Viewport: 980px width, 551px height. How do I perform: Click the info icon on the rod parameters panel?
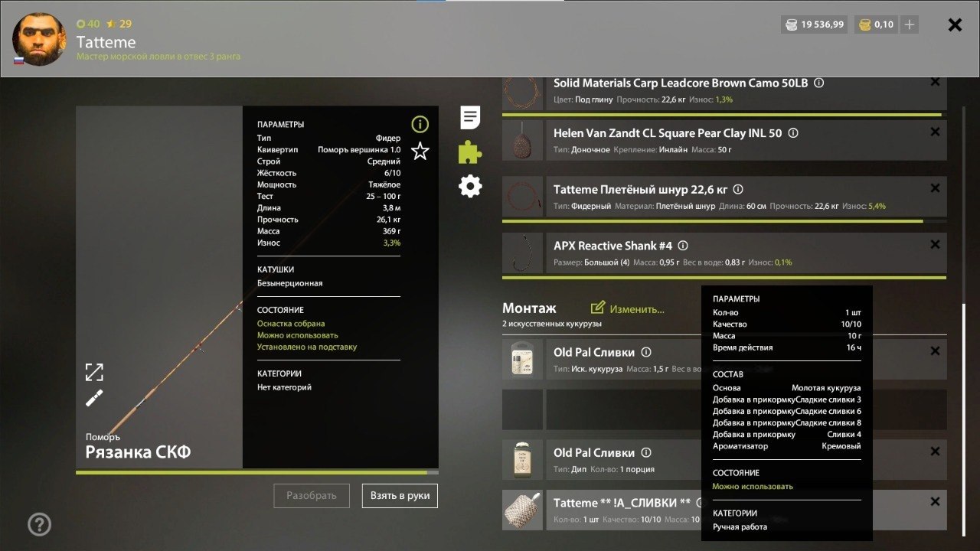419,124
